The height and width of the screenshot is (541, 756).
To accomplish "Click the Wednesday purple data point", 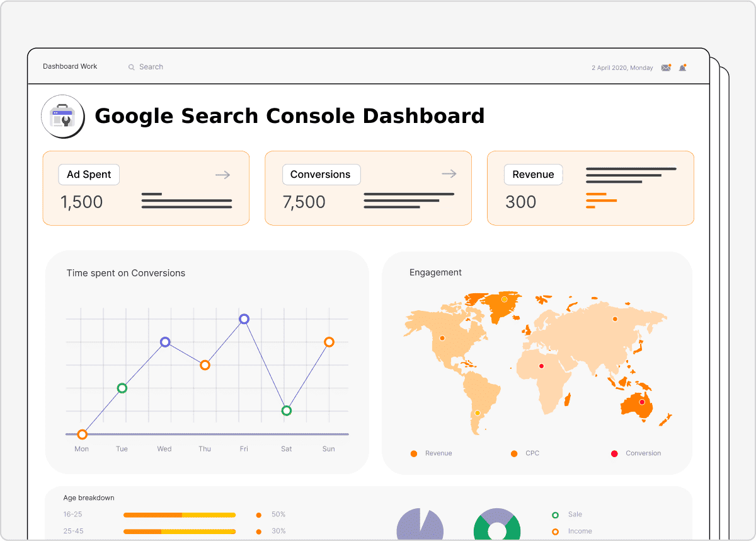I will [x=165, y=342].
